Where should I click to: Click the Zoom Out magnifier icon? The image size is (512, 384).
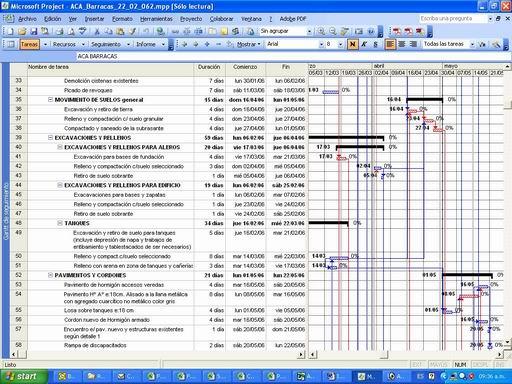[x=333, y=31]
